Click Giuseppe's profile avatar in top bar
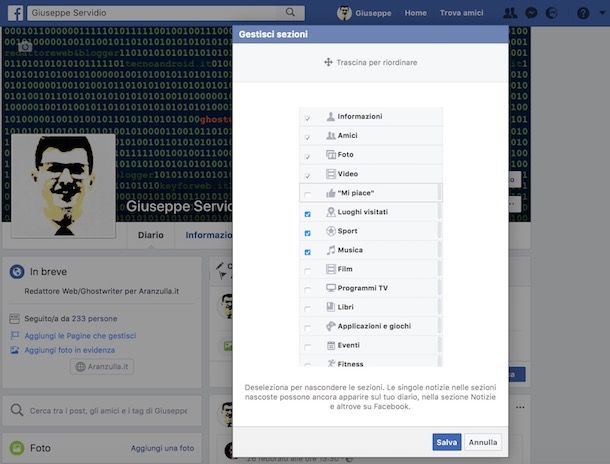Image resolution: width=610 pixels, height=464 pixels. pyautogui.click(x=344, y=13)
